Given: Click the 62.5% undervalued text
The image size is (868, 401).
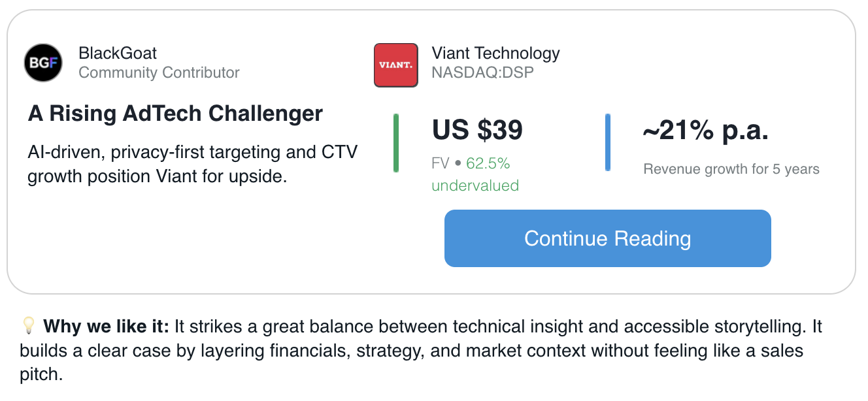Looking at the screenshot, I should 475,174.
